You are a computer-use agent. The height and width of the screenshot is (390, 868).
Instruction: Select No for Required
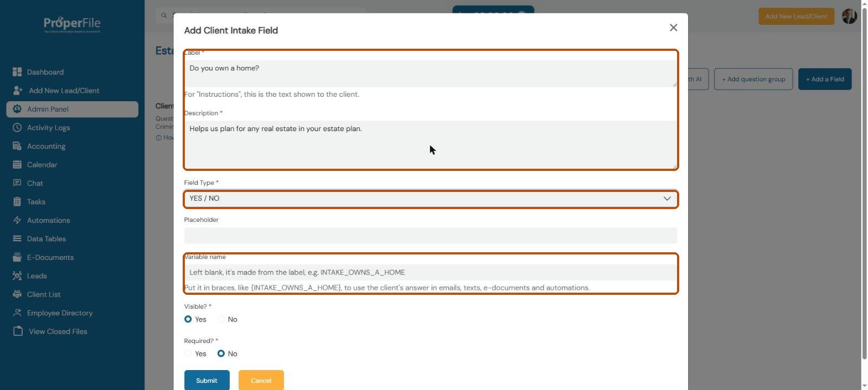[x=221, y=353]
